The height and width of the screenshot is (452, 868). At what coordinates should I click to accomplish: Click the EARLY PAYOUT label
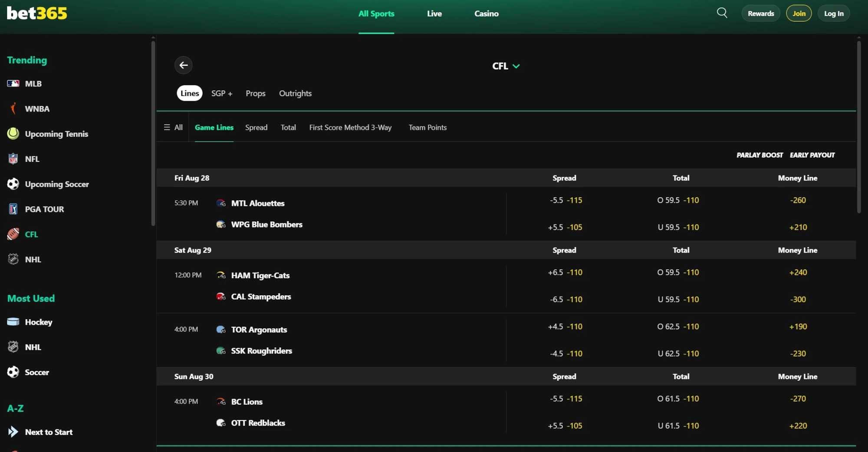[812, 155]
